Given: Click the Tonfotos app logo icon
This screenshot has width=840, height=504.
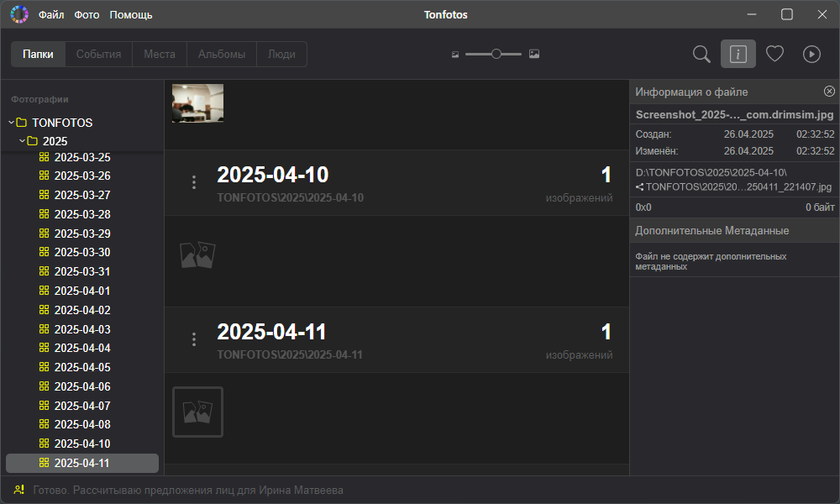Looking at the screenshot, I should (19, 14).
